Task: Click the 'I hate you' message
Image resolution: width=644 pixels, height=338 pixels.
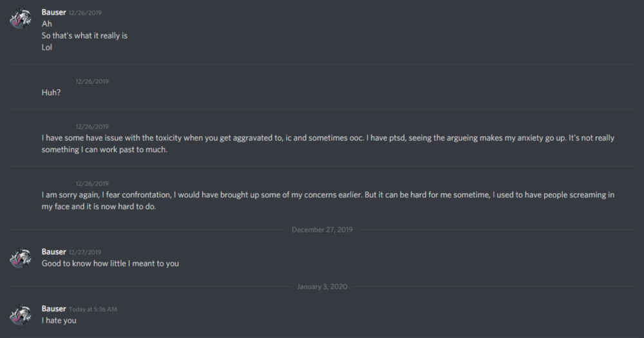Action: (59, 320)
